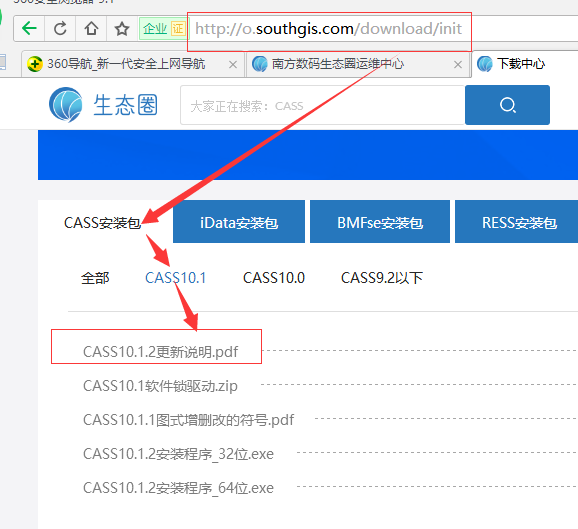Open CASS10.1.2更新说明.pdf file

[160, 352]
